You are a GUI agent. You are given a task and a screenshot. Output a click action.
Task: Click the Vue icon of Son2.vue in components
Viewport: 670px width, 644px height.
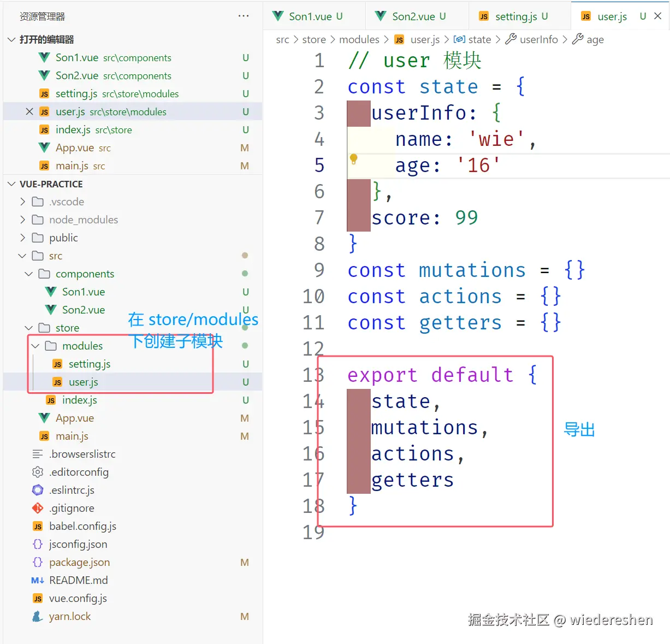point(51,310)
